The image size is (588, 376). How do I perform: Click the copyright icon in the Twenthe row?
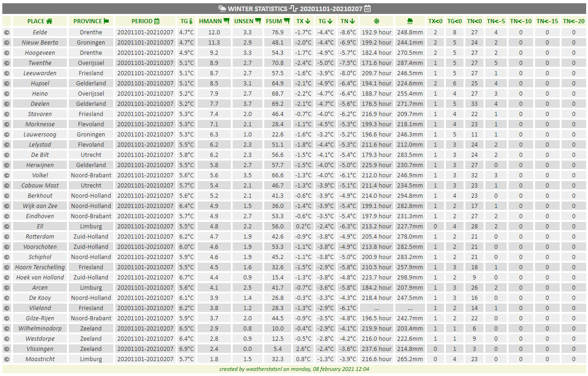point(7,63)
